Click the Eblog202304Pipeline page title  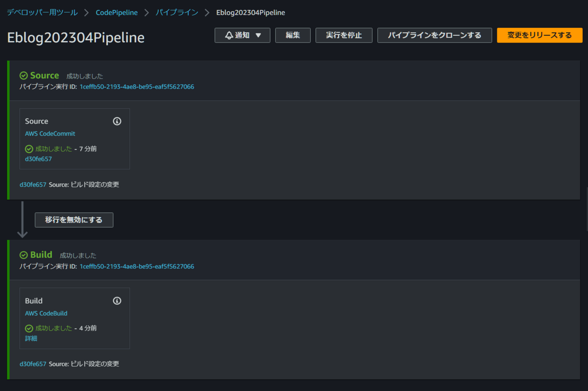click(76, 38)
